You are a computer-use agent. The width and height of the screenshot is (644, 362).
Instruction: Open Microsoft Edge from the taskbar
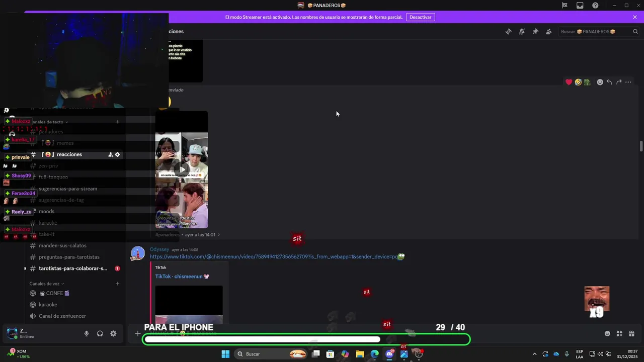[374, 354]
